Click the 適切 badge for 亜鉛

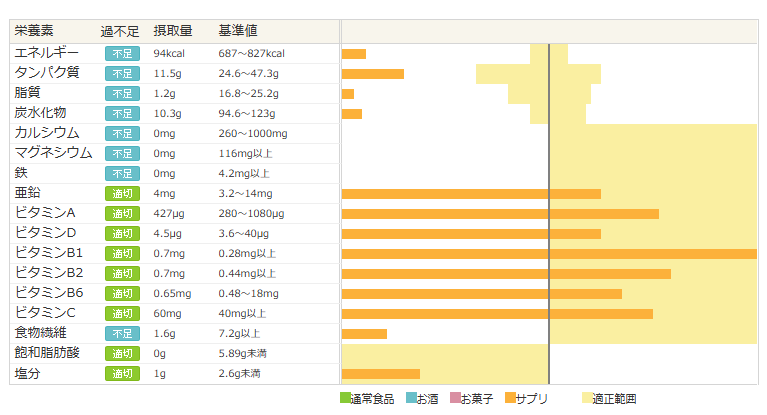tap(122, 194)
